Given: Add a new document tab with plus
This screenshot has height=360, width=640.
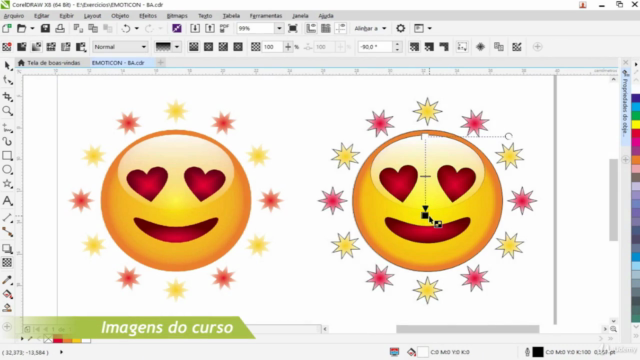Looking at the screenshot, I should click(160, 62).
